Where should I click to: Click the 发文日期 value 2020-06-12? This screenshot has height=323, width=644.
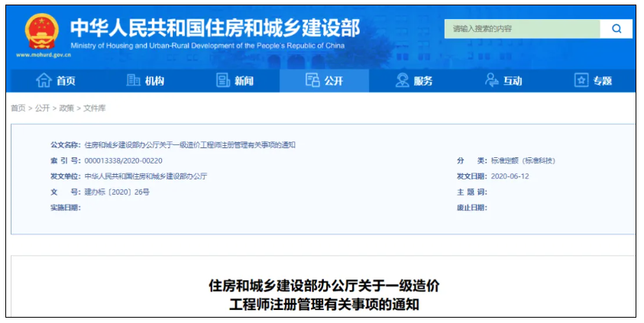tap(510, 176)
